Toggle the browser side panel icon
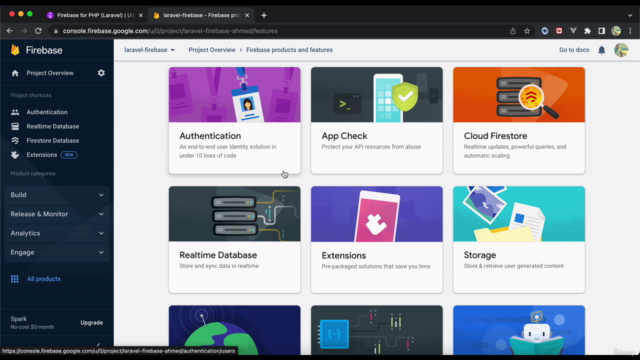Screen dimensions: 640x360 pos(602,31)
